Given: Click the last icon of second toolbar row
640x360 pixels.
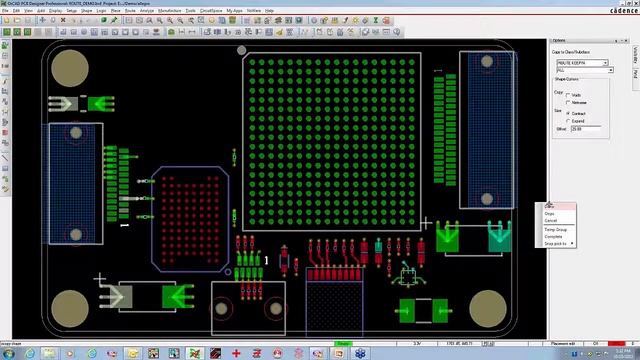Looking at the screenshot, I should (396, 32).
